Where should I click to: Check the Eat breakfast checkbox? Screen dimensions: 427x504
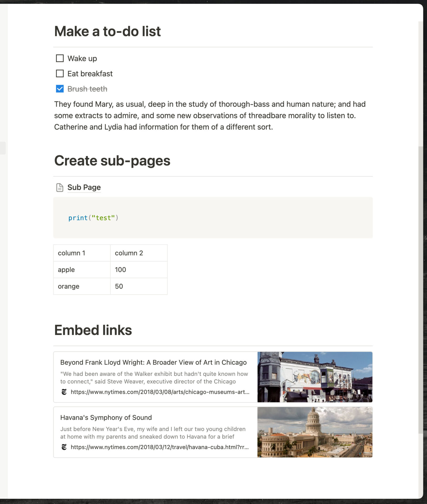[60, 73]
